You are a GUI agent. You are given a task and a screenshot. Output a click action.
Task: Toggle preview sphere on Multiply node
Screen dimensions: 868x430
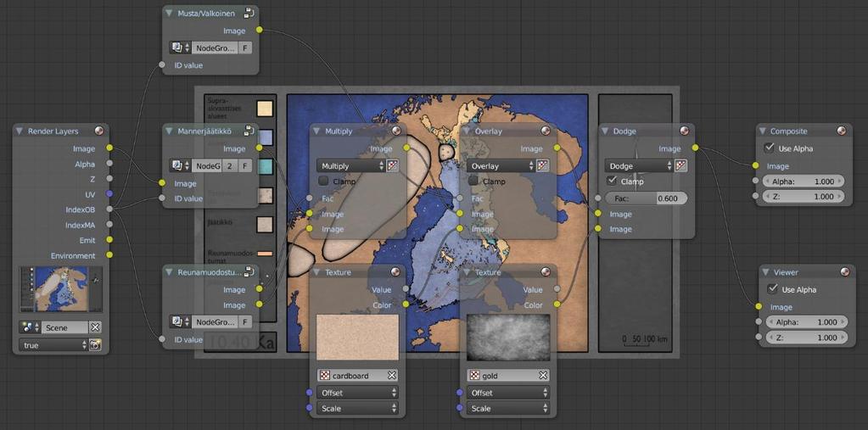point(395,131)
